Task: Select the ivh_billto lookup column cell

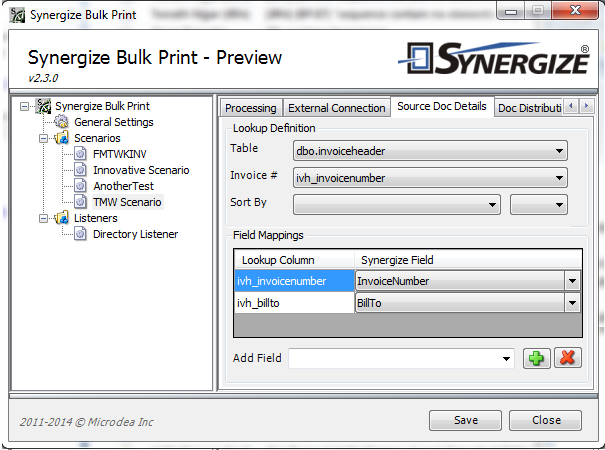Action: click(295, 303)
